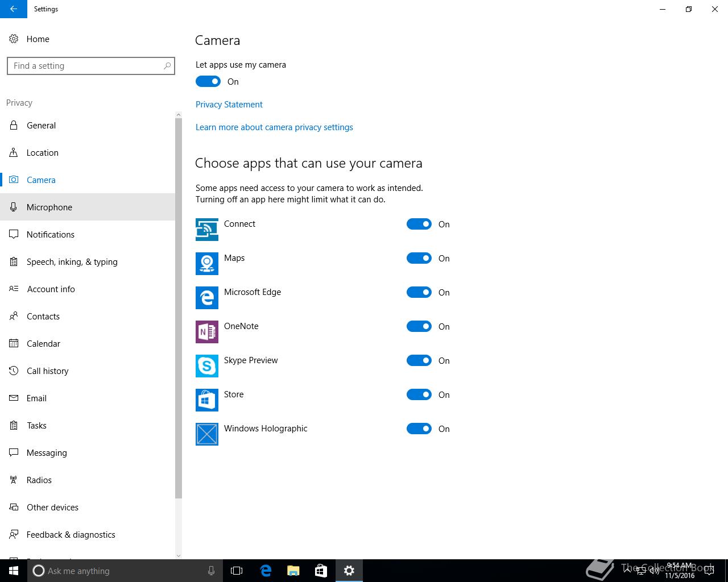The height and width of the screenshot is (582, 728).
Task: Select Camera in the Privacy sidebar
Action: [88, 180]
